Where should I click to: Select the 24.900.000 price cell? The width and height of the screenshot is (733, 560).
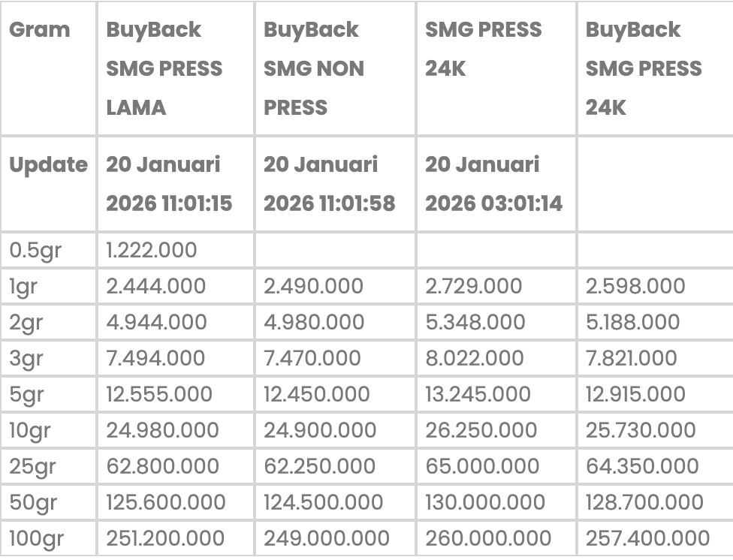click(320, 430)
